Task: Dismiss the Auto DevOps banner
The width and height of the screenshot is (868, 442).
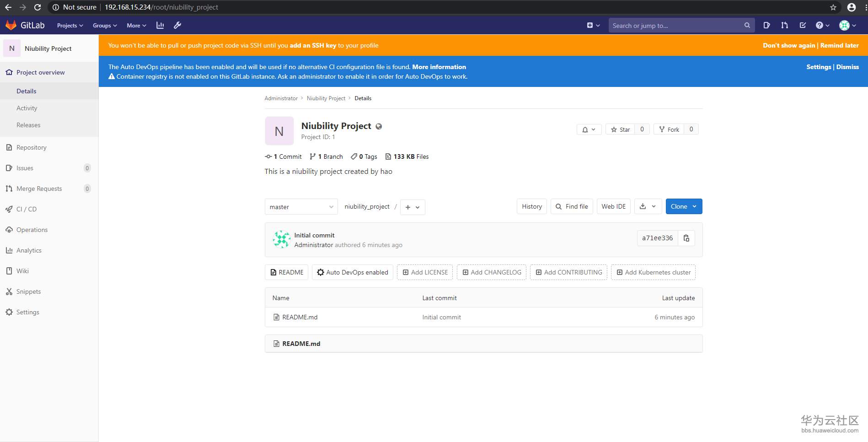Action: click(847, 67)
